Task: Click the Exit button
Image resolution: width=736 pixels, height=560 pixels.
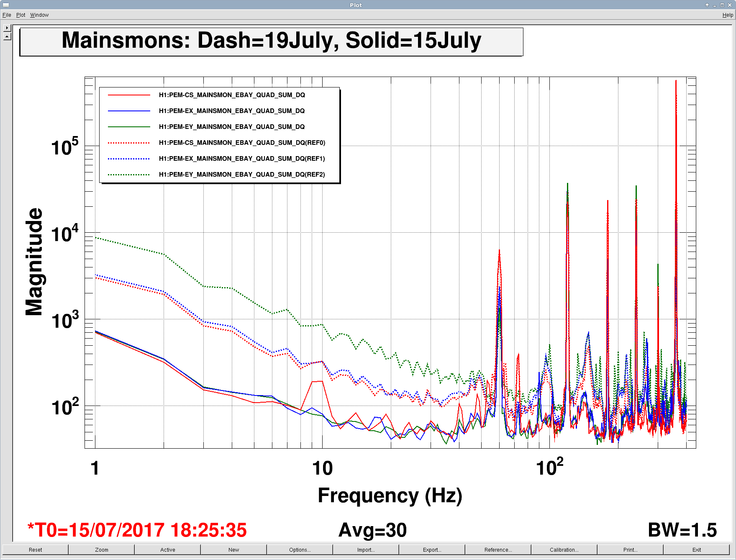Action: (697, 550)
